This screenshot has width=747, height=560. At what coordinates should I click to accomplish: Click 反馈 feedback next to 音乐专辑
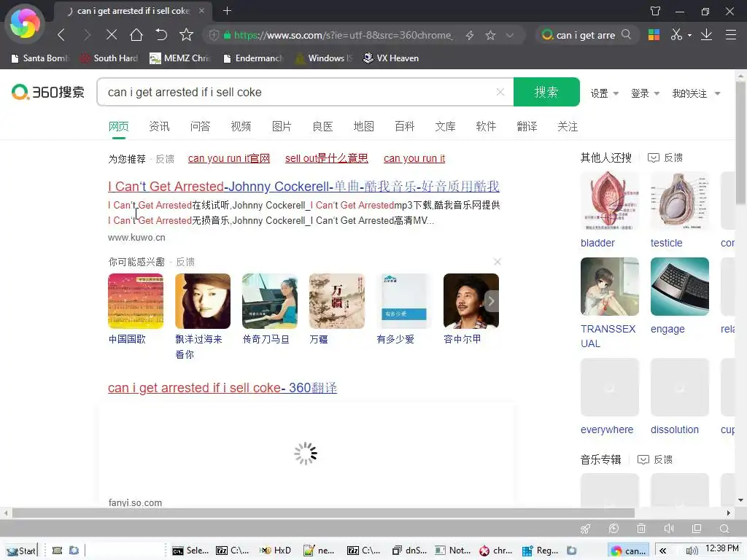(655, 459)
